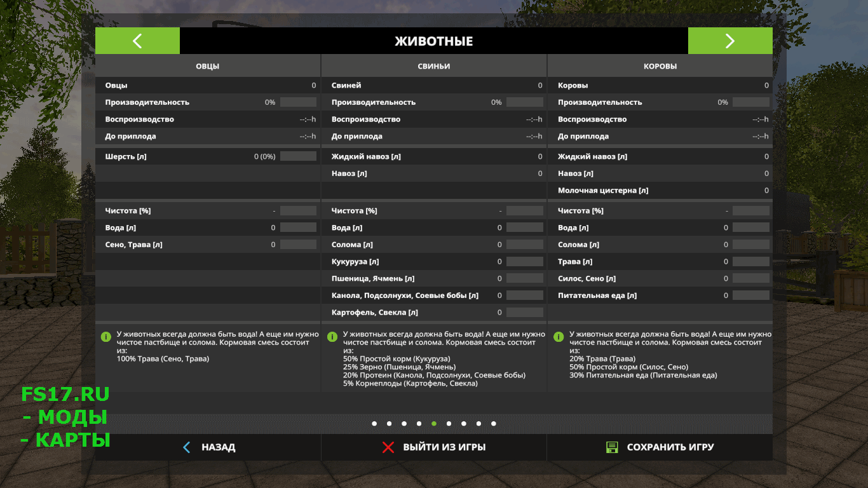Click sheep Чистота [%] progress bar
Screen dimensions: 868x488
298,210
